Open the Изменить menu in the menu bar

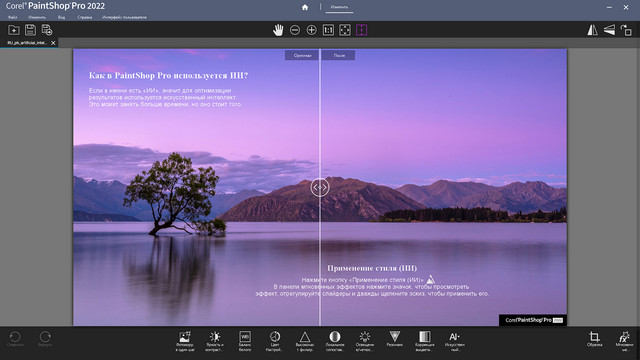click(37, 18)
